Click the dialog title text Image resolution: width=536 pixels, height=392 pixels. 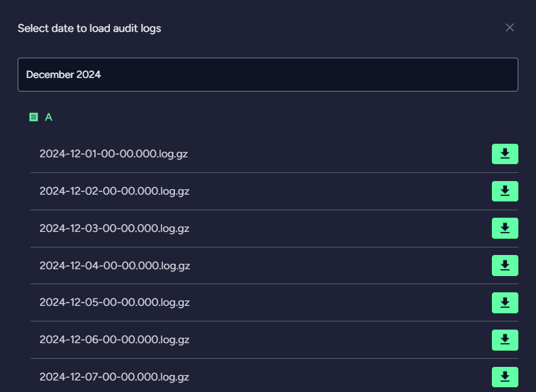tap(89, 28)
